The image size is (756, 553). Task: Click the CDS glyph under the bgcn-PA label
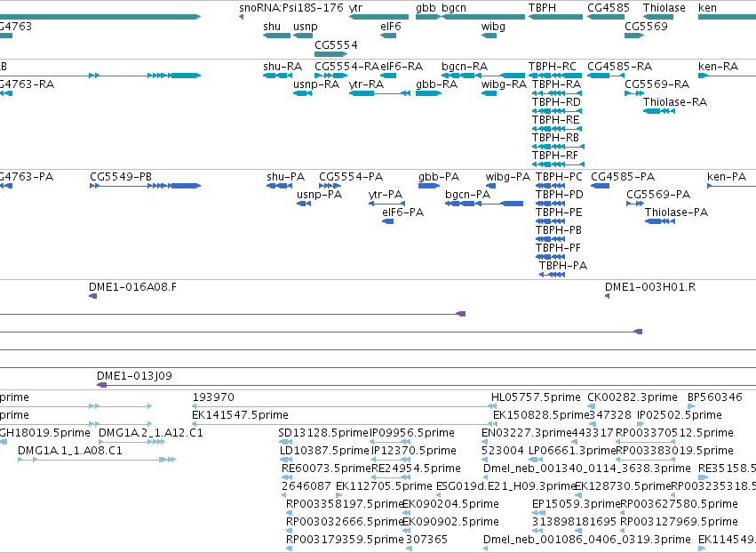point(484,204)
